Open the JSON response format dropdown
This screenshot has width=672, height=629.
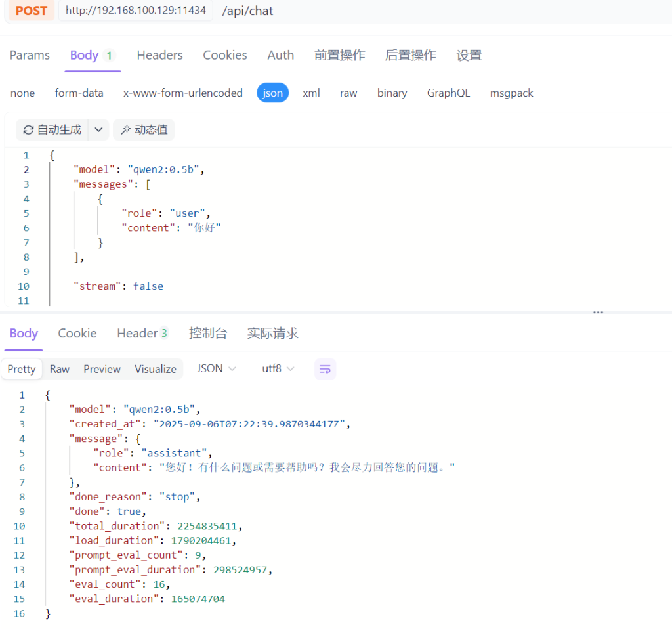pyautogui.click(x=216, y=369)
